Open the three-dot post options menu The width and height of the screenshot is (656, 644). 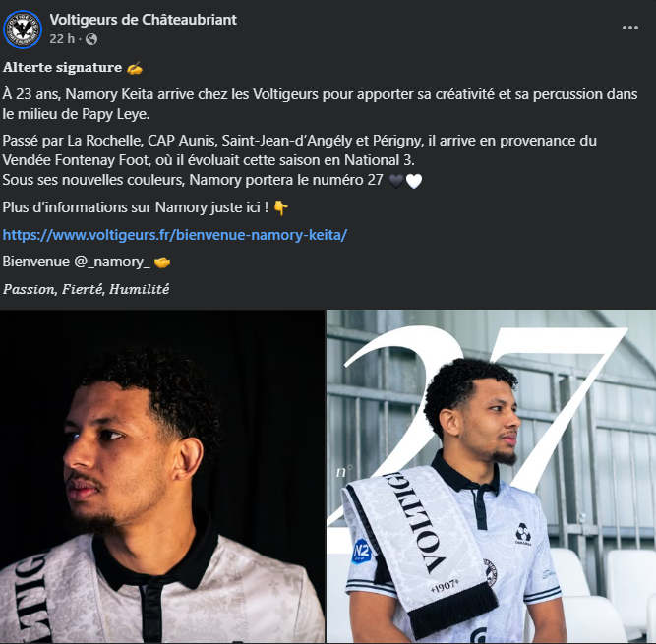pyautogui.click(x=629, y=29)
